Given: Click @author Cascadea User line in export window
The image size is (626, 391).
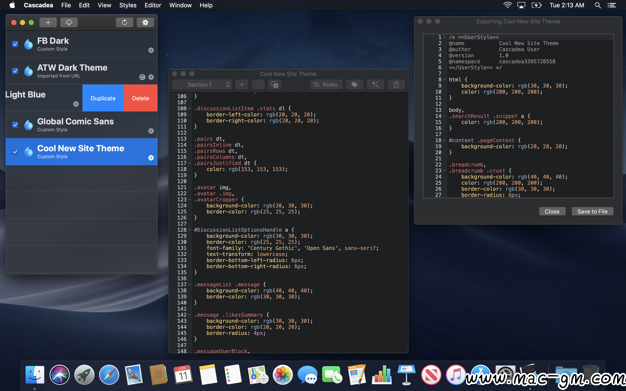Looking at the screenshot, I should pyautogui.click(x=494, y=49).
